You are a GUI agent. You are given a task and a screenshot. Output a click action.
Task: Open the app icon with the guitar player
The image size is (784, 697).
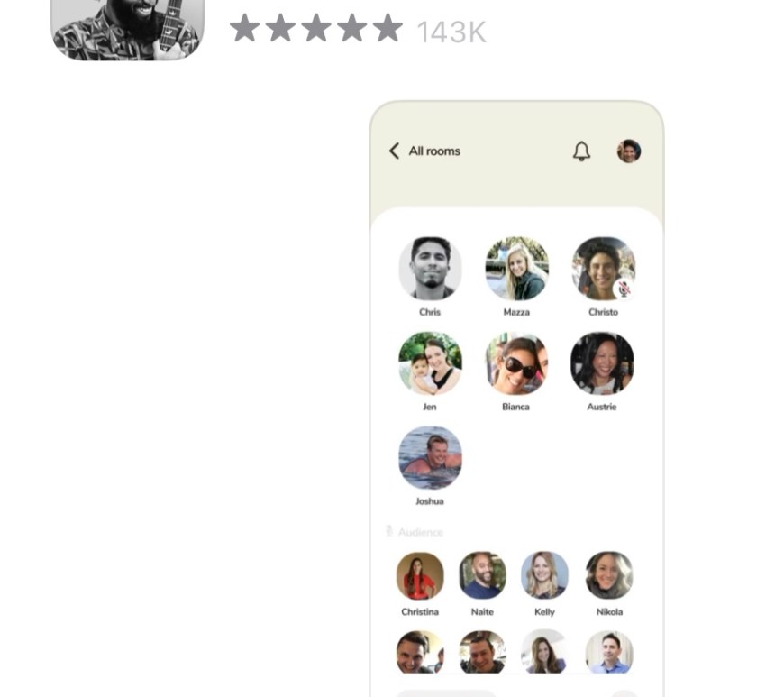pos(127,30)
